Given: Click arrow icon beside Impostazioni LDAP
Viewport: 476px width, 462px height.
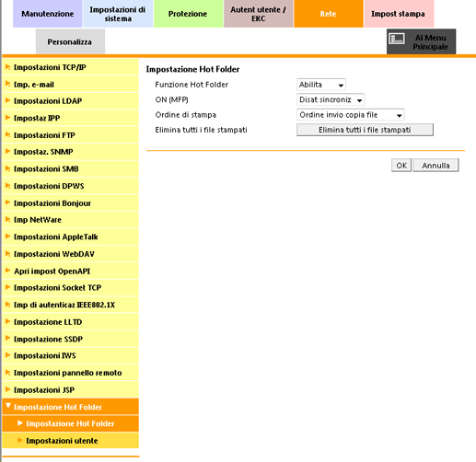Looking at the screenshot, I should (x=8, y=100).
